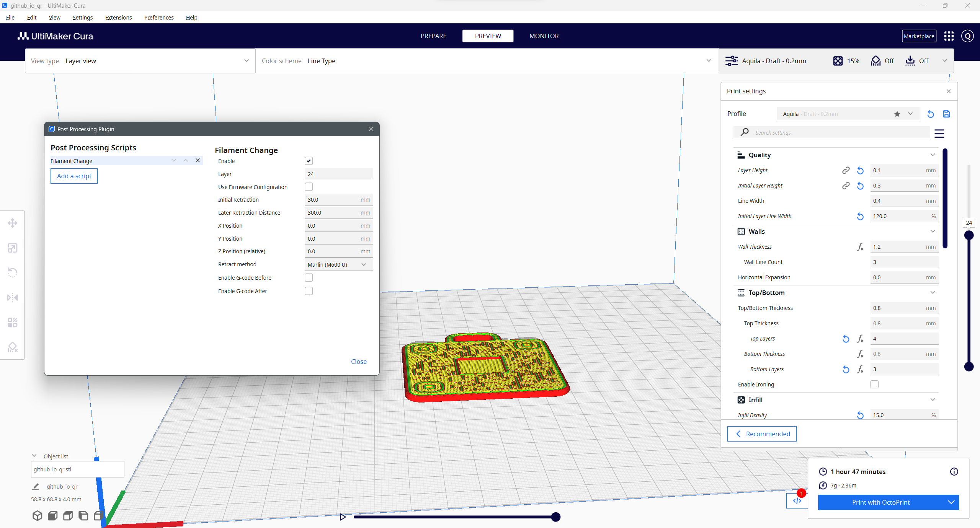Screen dimensions: 980x528
Task: Click the lower layer slider handle
Action: click(969, 367)
